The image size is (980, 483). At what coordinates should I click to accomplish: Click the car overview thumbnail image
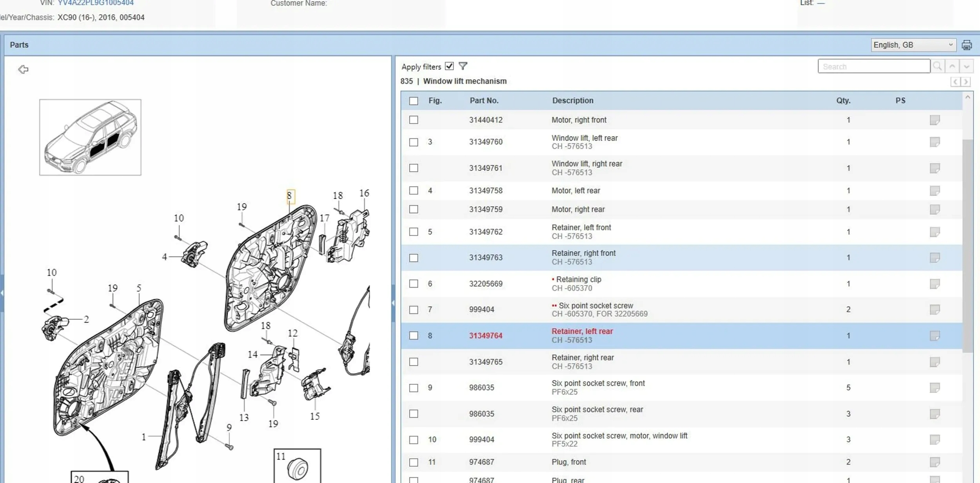90,137
